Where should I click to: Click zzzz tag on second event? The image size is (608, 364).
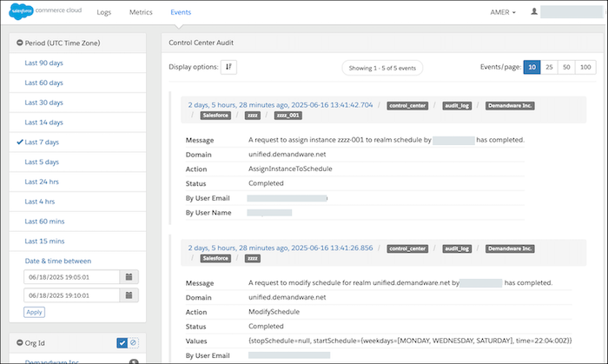pyautogui.click(x=253, y=259)
